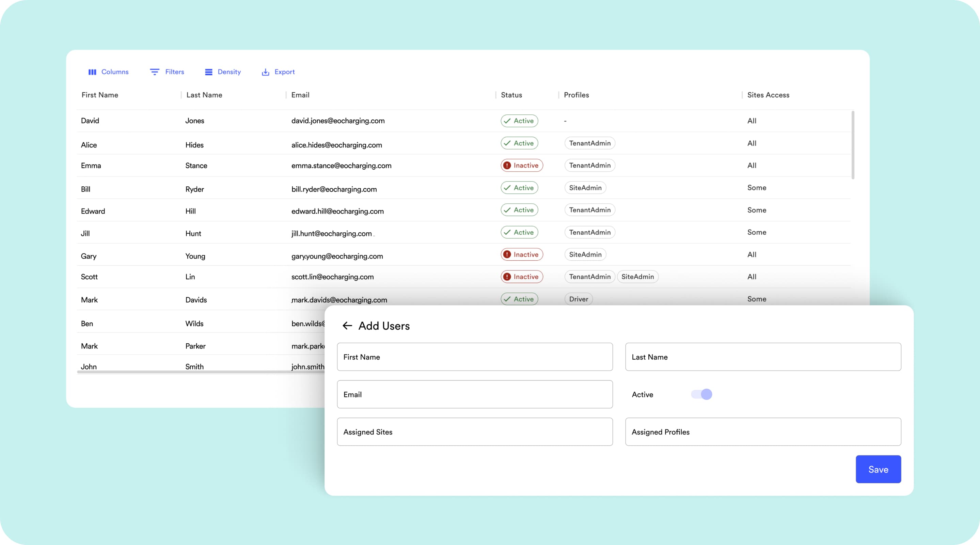Screen dimensions: 980x545
Task: Select email emma.stance@eocharging.com
Action: tap(341, 166)
